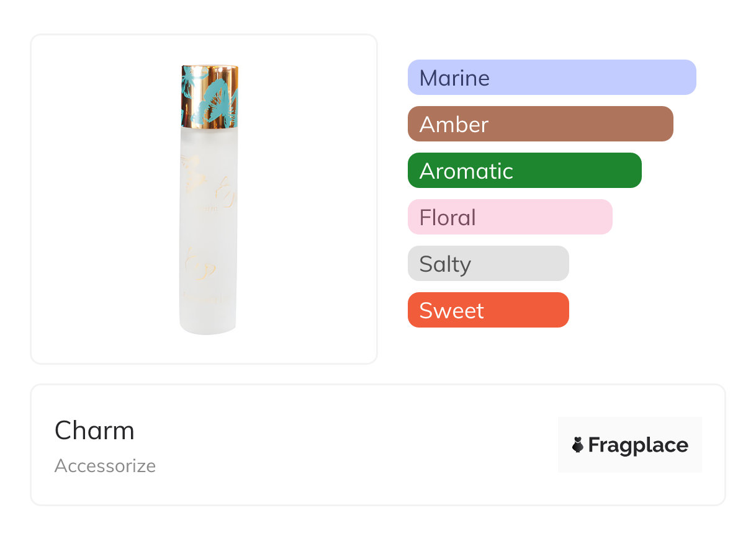Image resolution: width=756 pixels, height=536 pixels.
Task: Open the Accessorize brand link
Action: coord(105,466)
